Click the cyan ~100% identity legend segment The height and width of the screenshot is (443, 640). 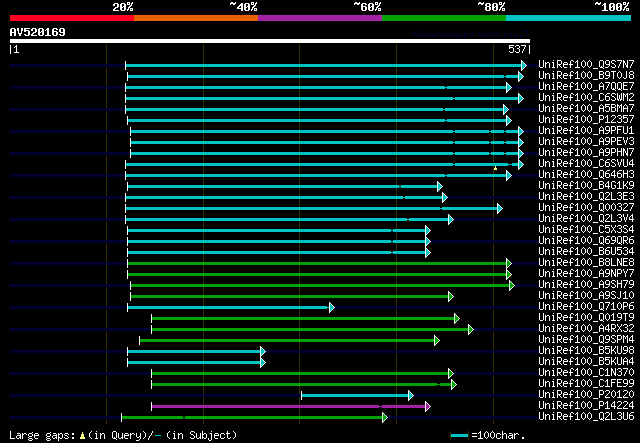pos(569,18)
